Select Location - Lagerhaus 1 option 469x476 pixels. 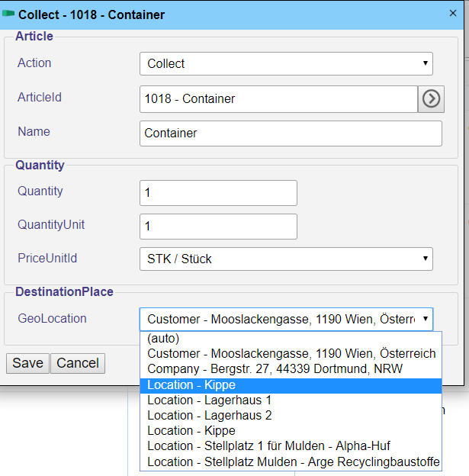tap(291, 400)
